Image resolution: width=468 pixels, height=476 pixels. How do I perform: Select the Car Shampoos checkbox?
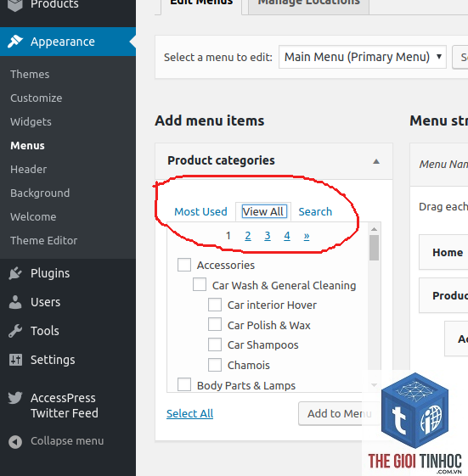(215, 344)
